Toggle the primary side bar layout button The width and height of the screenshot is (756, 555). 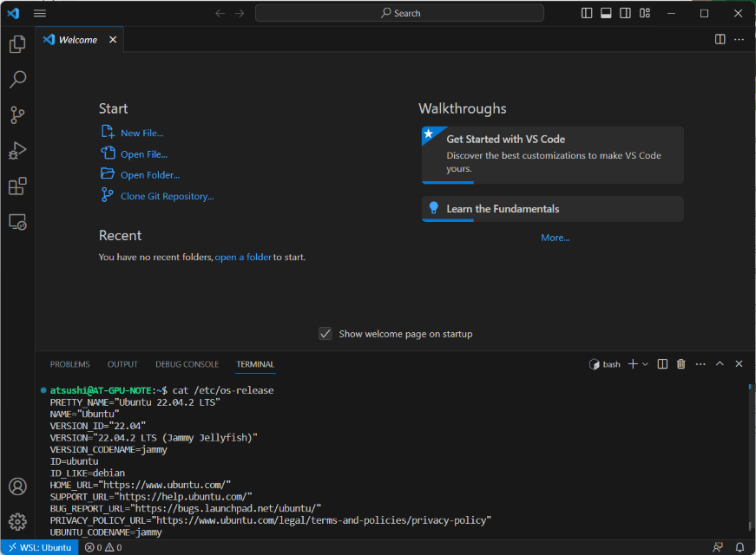point(587,13)
